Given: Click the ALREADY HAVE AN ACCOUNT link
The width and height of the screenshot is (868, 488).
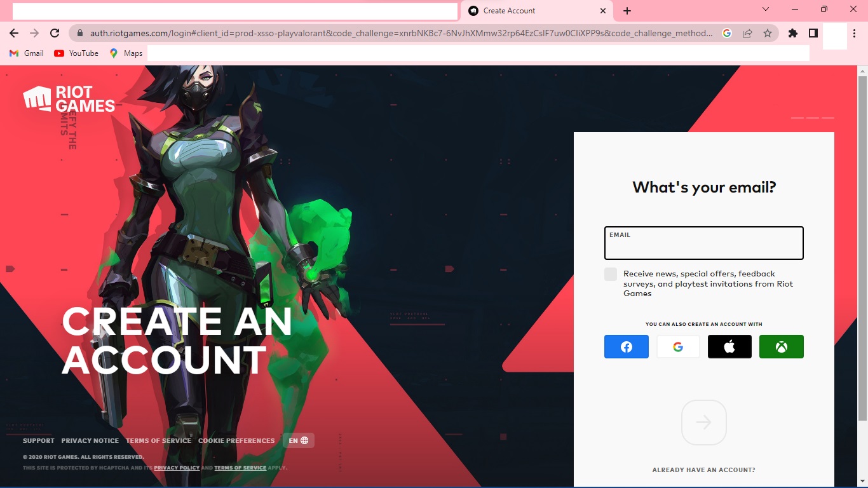Looking at the screenshot, I should pyautogui.click(x=703, y=470).
